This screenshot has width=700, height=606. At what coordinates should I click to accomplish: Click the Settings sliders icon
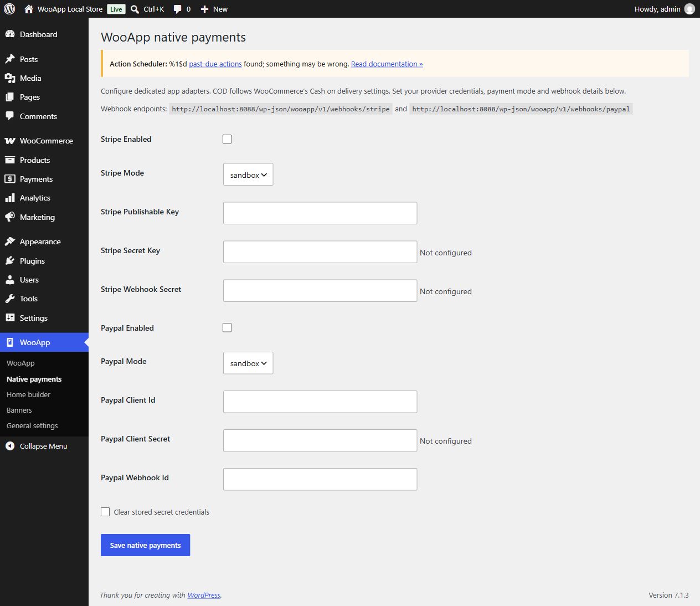tap(10, 318)
